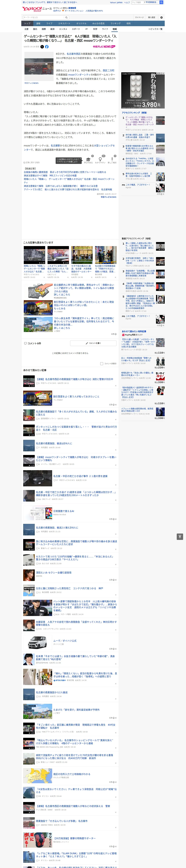
Task: Open ライブ tab in blue bar
Action: pyautogui.click(x=49, y=24)
